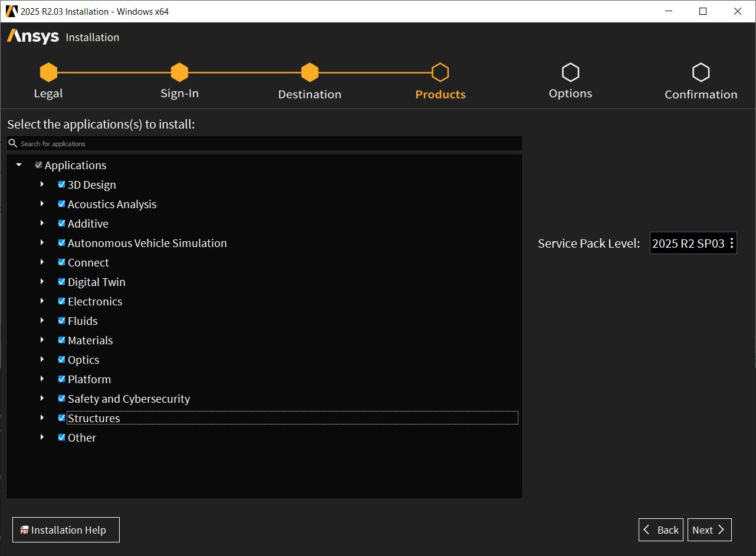The height and width of the screenshot is (556, 756).
Task: Open the Service Pack Level dropdown
Action: [x=693, y=243]
